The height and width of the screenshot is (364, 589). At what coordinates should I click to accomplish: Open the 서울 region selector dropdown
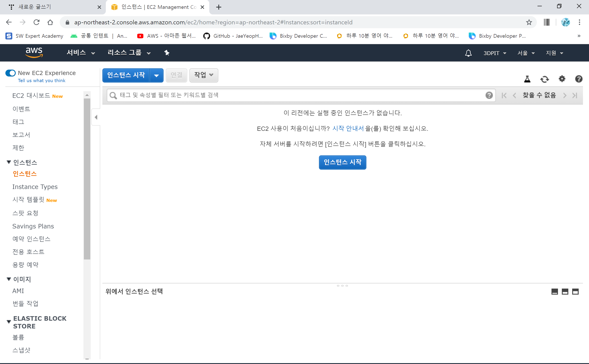click(x=526, y=53)
